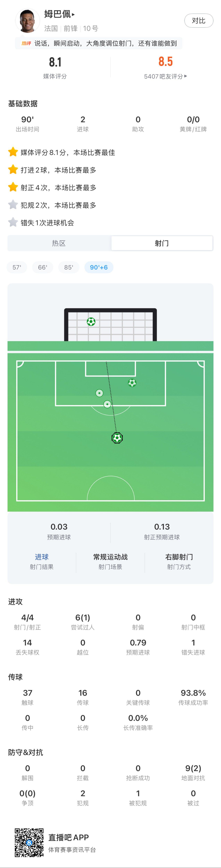Image resolution: width=221 pixels, height=868 pixels.
Task: Select the 57' shot time chip
Action: pyautogui.click(x=17, y=267)
